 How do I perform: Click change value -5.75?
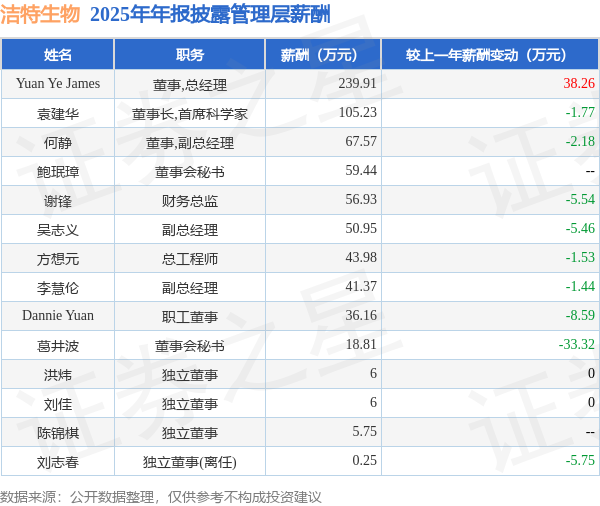click(x=580, y=461)
